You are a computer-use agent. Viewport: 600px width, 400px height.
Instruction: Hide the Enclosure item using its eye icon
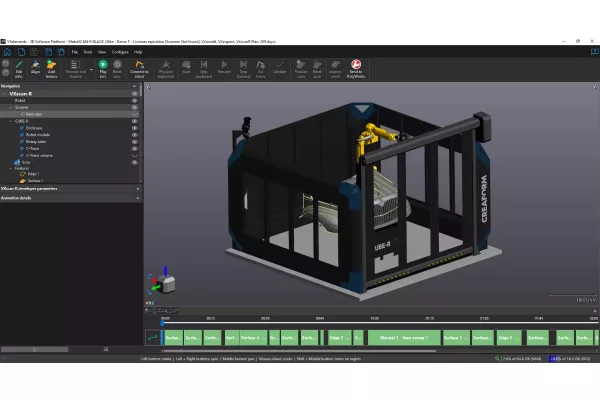[x=135, y=127]
